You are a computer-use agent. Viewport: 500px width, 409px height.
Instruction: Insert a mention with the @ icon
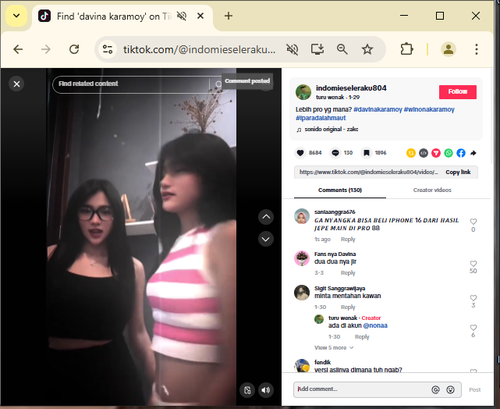click(x=435, y=390)
